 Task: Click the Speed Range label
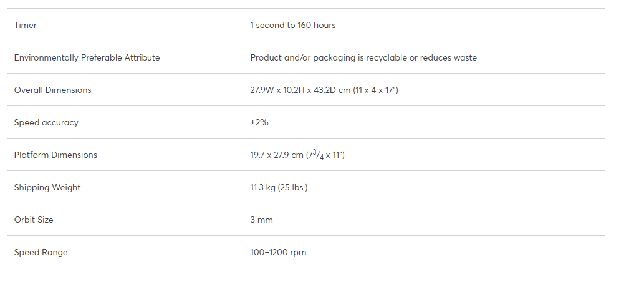41,253
